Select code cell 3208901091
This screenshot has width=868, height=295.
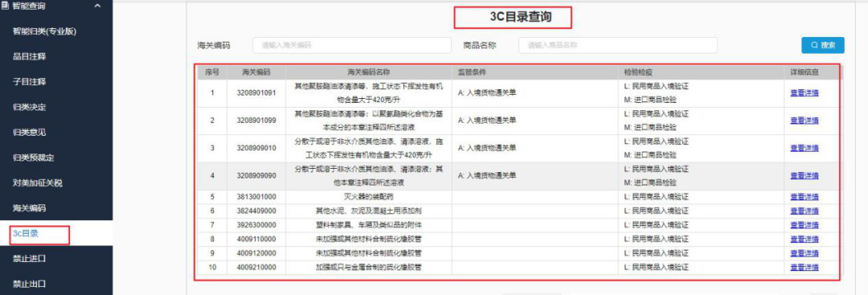tap(256, 93)
